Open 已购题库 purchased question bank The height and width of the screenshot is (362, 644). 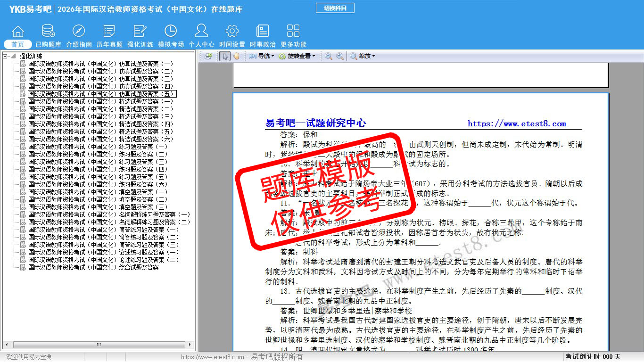[48, 32]
